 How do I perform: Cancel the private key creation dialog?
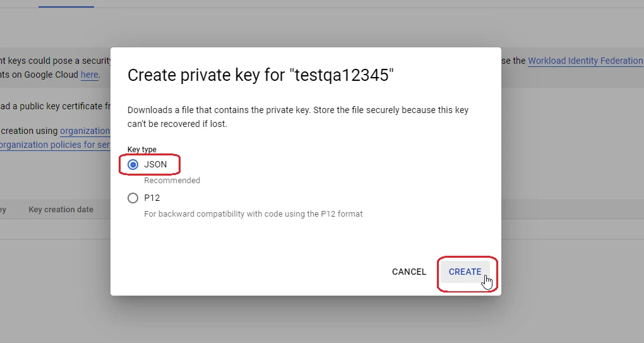(x=409, y=272)
